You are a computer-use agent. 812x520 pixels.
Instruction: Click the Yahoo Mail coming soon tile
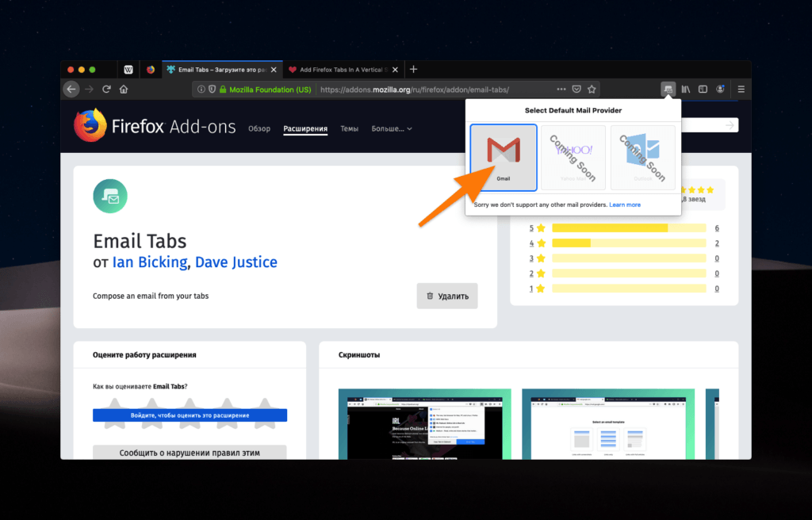coord(573,158)
